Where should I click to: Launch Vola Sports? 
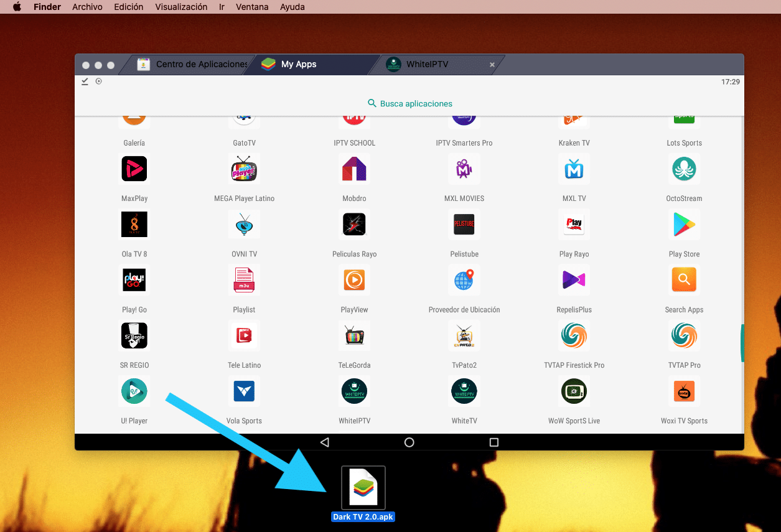(x=244, y=391)
